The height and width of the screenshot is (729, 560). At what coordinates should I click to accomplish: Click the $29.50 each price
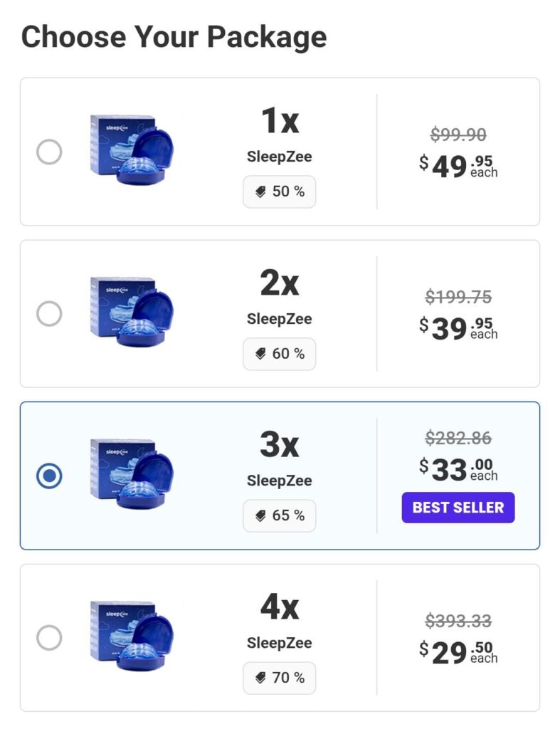pyautogui.click(x=458, y=652)
